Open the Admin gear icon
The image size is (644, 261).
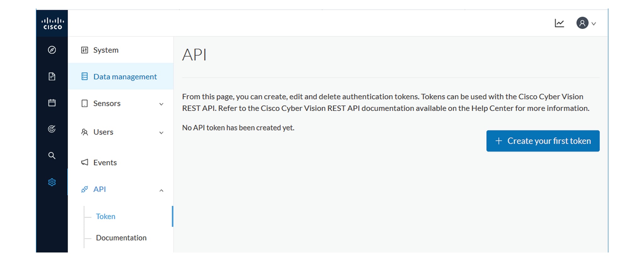pos(52,182)
